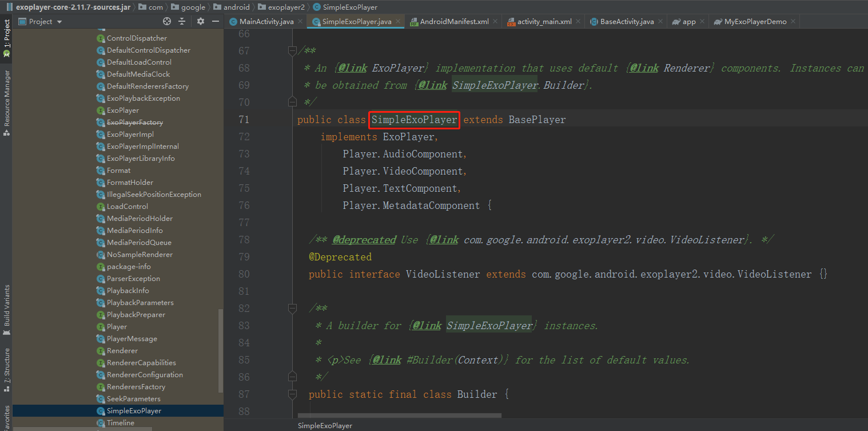Open the 1: Project tool window stripe
The height and width of the screenshot is (431, 868).
tap(6, 38)
